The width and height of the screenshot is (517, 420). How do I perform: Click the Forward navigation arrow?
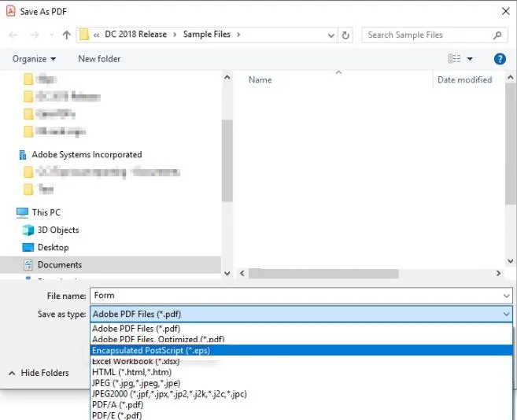pos(35,35)
